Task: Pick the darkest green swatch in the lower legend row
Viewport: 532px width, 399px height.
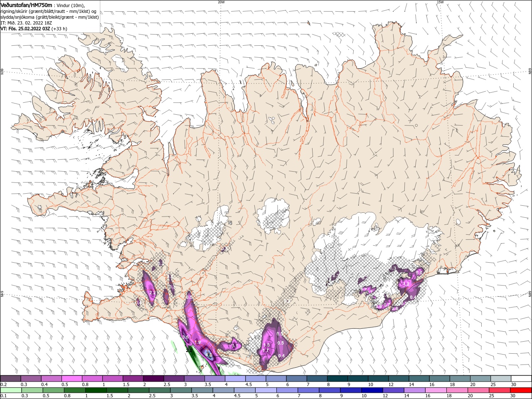Action: pyautogui.click(x=96, y=390)
